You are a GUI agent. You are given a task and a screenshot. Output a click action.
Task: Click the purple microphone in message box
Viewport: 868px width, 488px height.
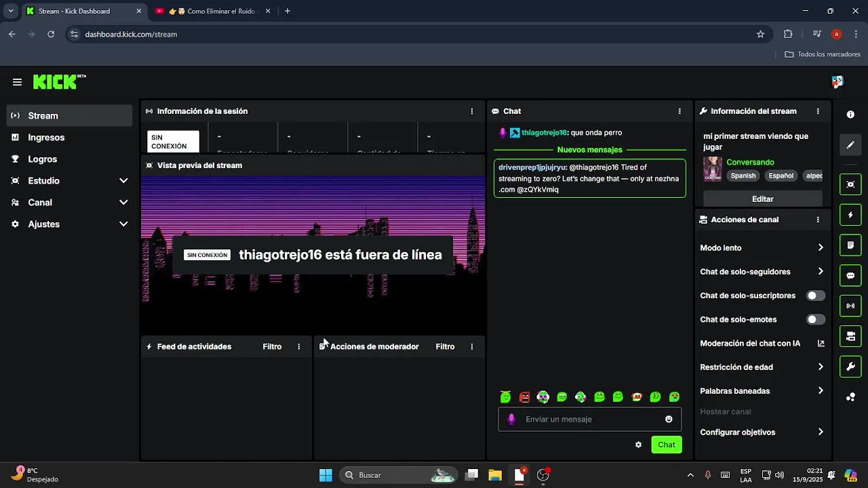pyautogui.click(x=511, y=419)
